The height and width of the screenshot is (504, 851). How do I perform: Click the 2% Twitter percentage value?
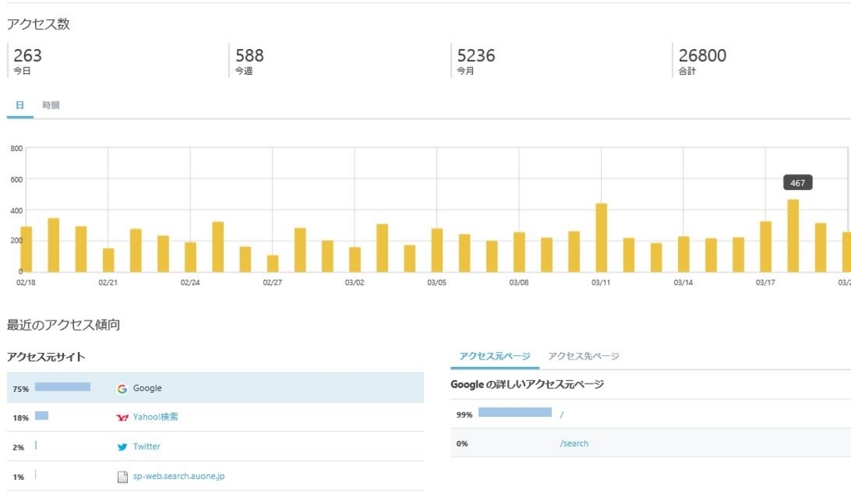[18, 448]
